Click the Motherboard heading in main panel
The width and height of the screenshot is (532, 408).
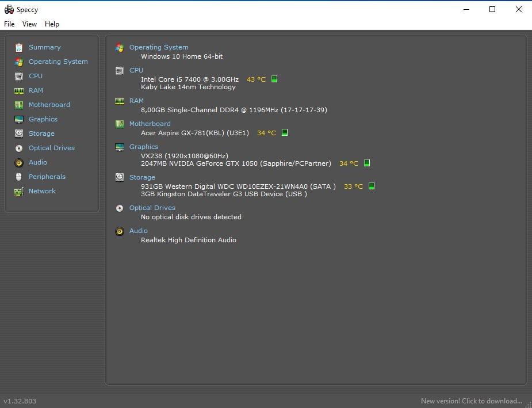tap(150, 124)
